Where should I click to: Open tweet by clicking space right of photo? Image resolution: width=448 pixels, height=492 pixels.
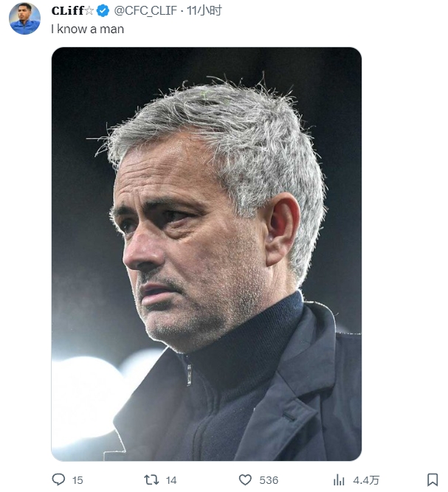[x=404, y=251]
